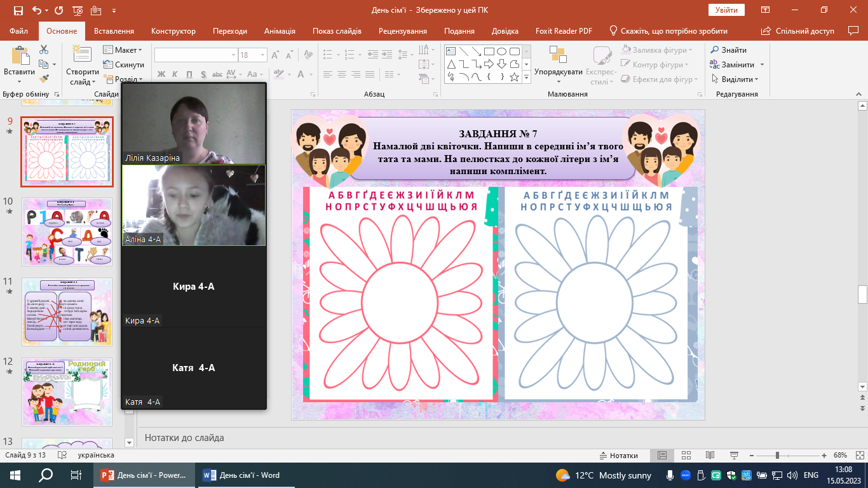Switch to the Вставлення tab

tap(114, 31)
